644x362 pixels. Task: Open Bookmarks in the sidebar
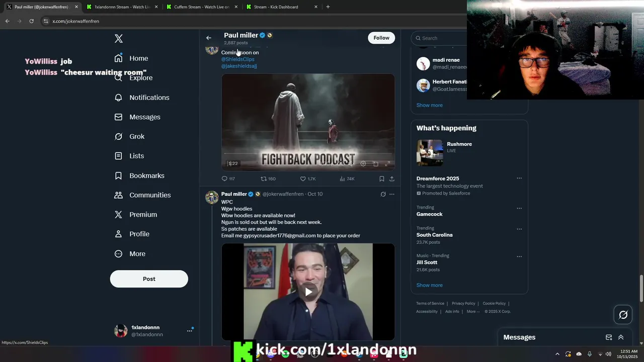pyautogui.click(x=139, y=175)
